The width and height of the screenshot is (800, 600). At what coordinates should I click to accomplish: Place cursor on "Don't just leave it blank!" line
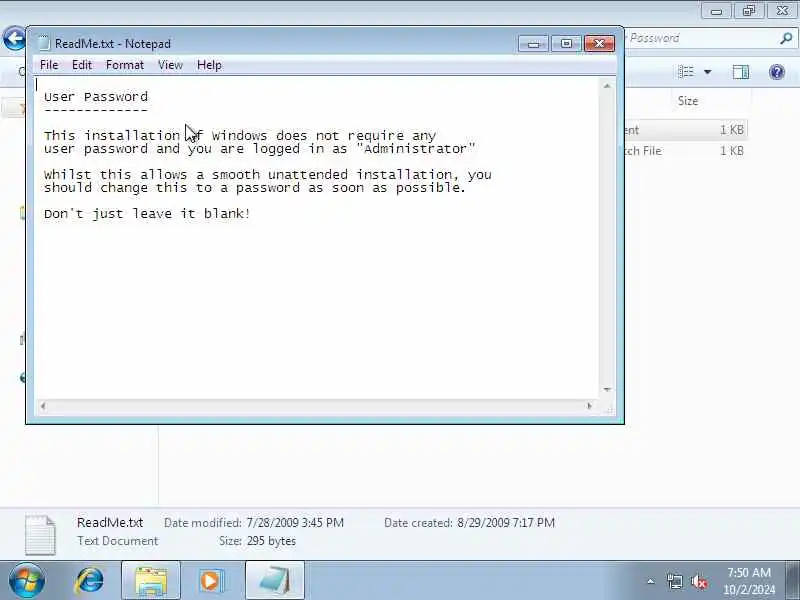pos(147,214)
